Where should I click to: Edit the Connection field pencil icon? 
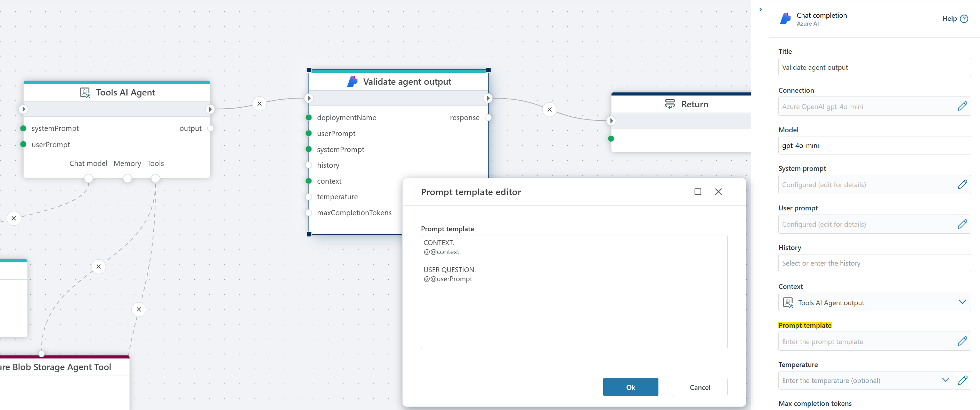pos(962,106)
